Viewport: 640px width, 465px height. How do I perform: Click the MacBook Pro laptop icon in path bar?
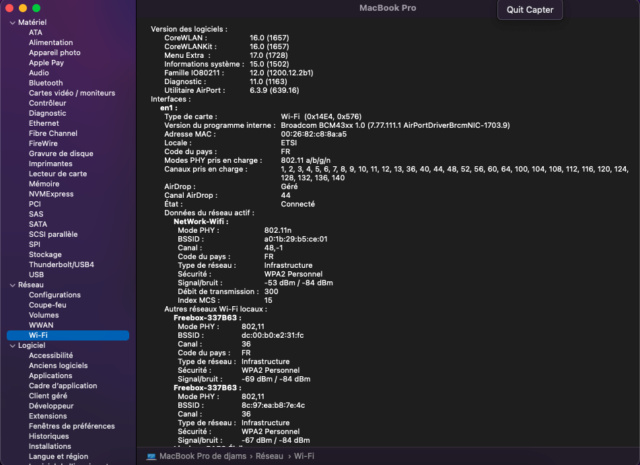[151, 456]
